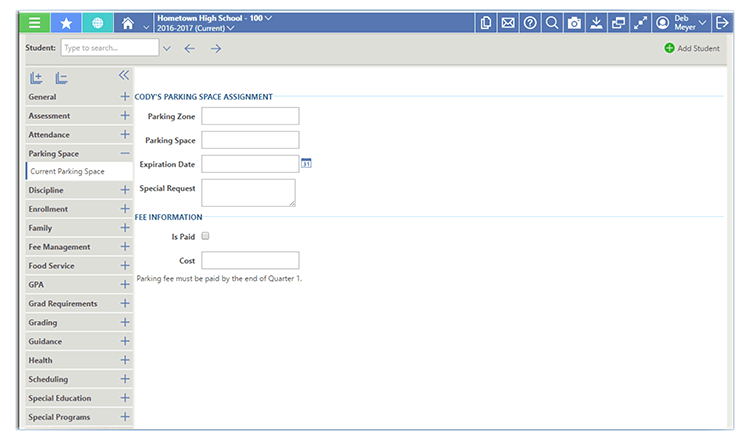Click the documents copy icon
Viewport: 750px width, 441px height.
[485, 22]
